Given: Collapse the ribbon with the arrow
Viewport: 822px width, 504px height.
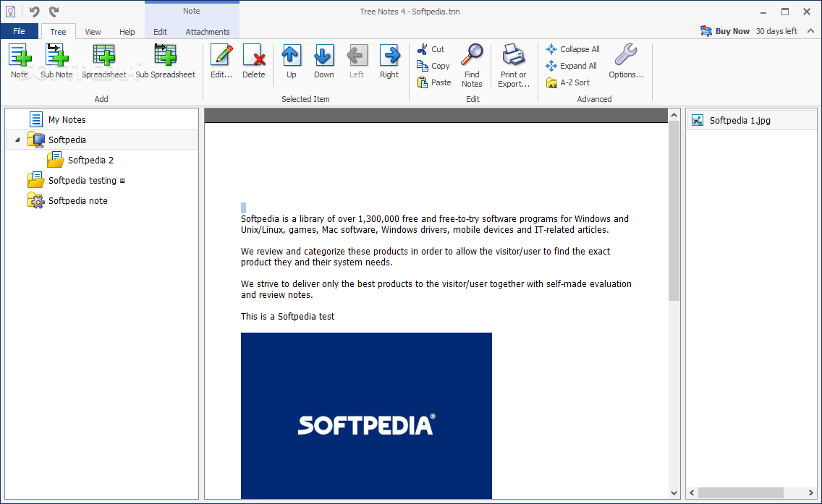Looking at the screenshot, I should click(810, 31).
